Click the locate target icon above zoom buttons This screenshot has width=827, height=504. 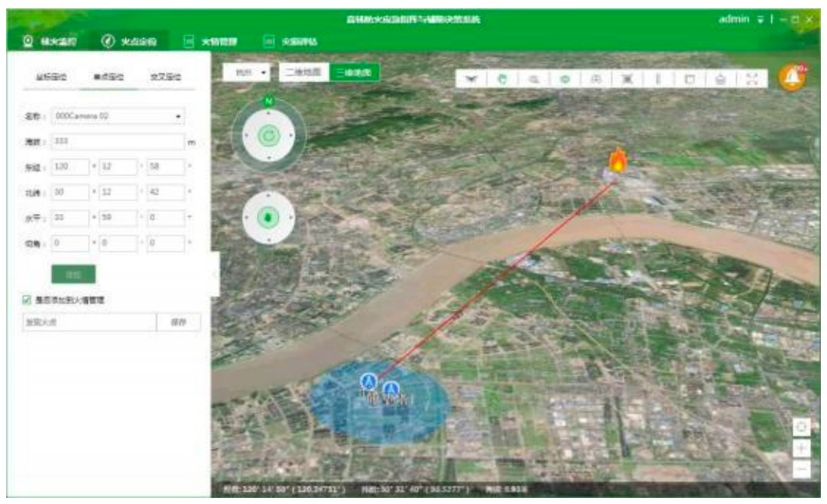(x=801, y=428)
